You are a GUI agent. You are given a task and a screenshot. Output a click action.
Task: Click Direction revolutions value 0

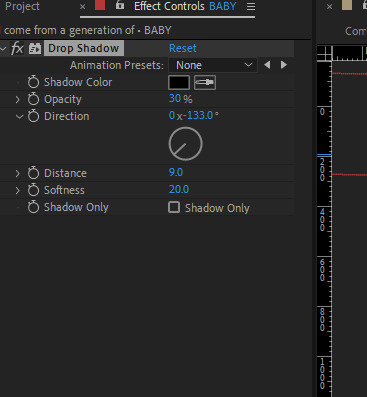172,115
